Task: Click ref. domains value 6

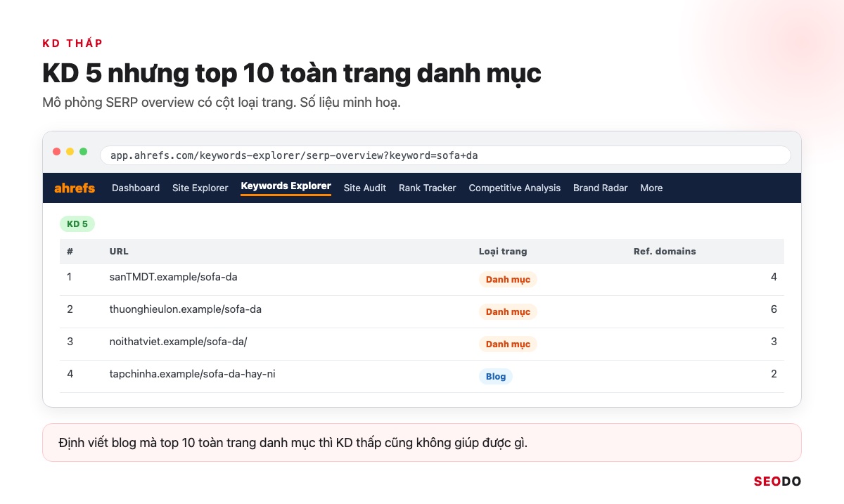Action: 774,309
